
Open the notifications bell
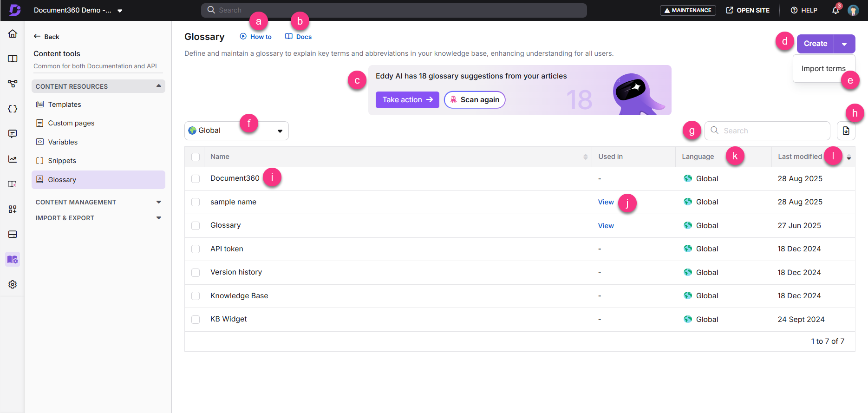(835, 10)
